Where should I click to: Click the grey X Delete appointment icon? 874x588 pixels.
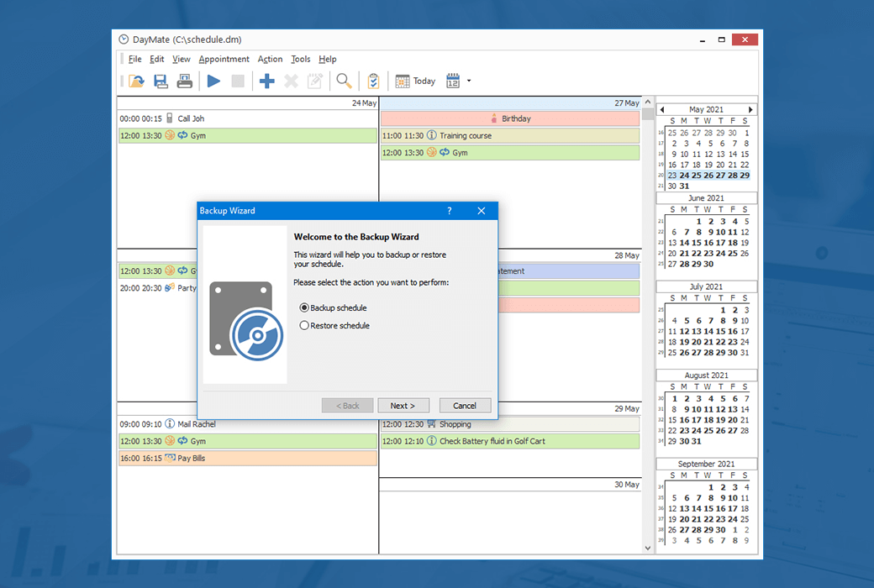(x=291, y=81)
